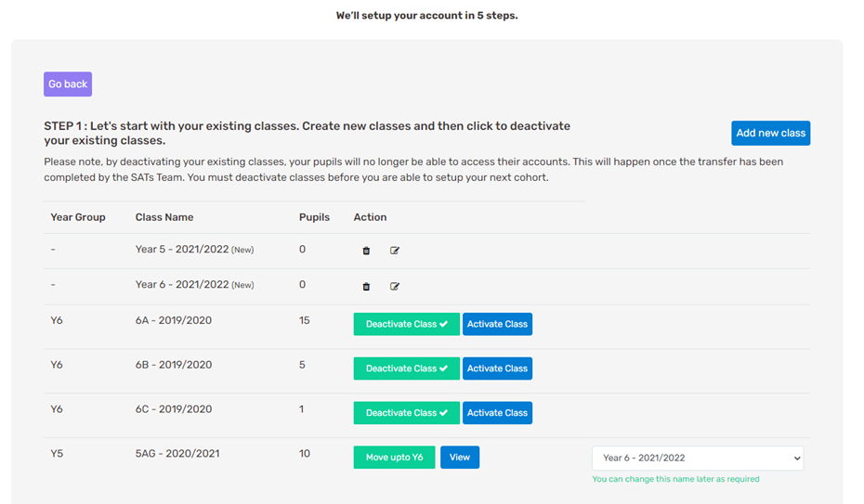Image resolution: width=864 pixels, height=504 pixels.
Task: Edit the Year 6 - 2021/2022 class name
Action: [x=395, y=286]
